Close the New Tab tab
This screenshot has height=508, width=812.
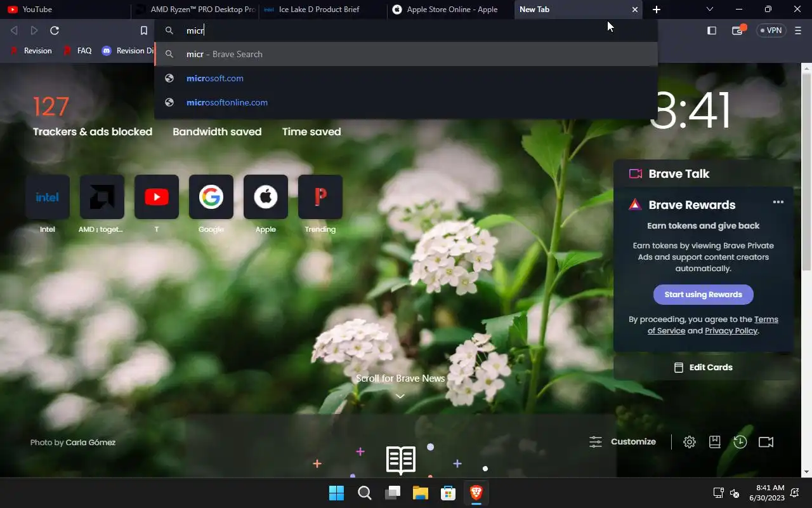635,10
